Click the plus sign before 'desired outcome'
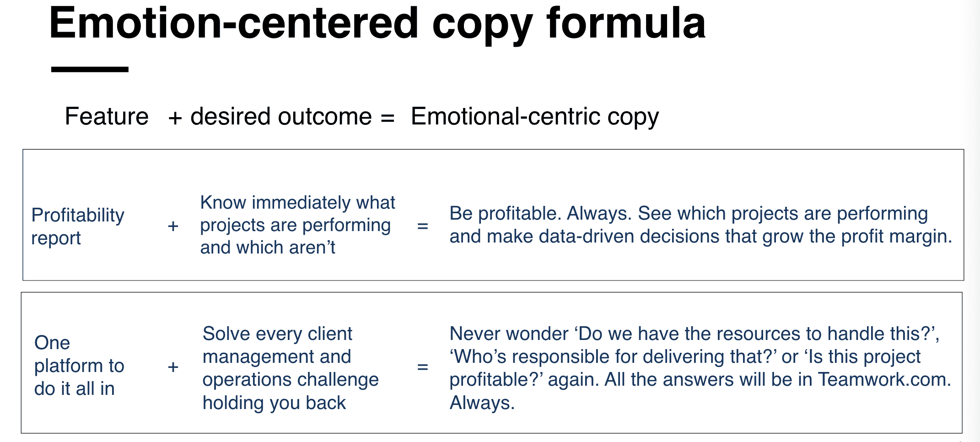980x442 pixels. coord(175,118)
